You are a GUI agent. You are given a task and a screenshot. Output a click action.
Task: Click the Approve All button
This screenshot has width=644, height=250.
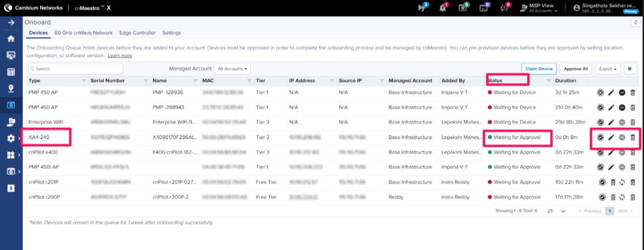click(x=576, y=69)
